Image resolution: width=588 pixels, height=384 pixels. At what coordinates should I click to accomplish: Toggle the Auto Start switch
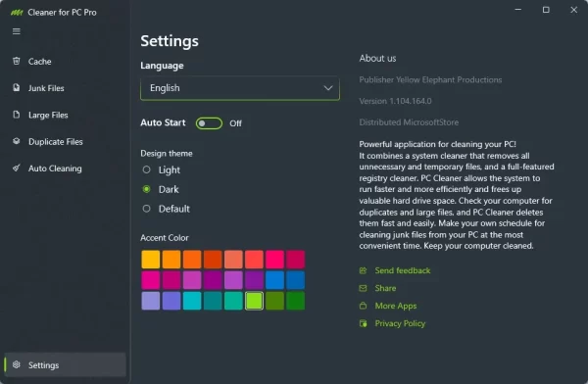coord(209,123)
